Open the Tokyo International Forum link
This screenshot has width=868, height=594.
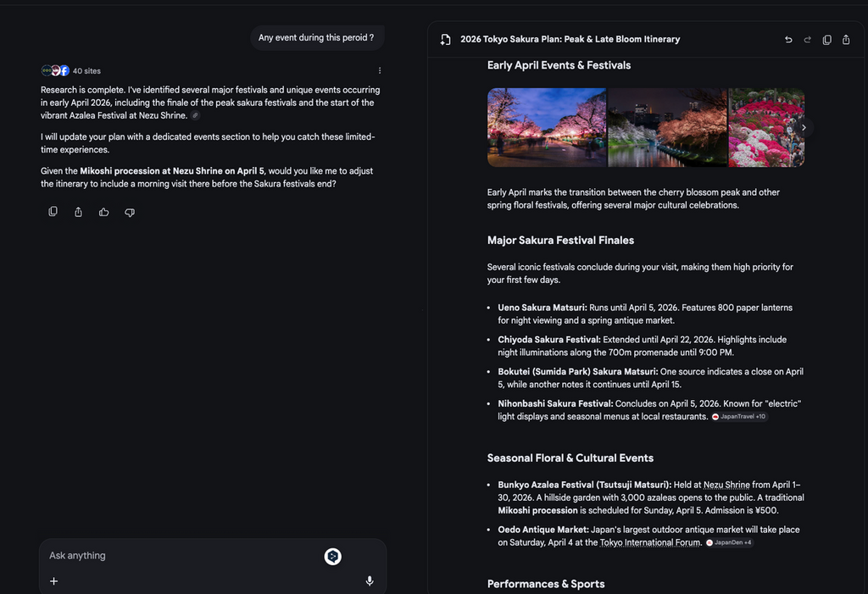[649, 542]
